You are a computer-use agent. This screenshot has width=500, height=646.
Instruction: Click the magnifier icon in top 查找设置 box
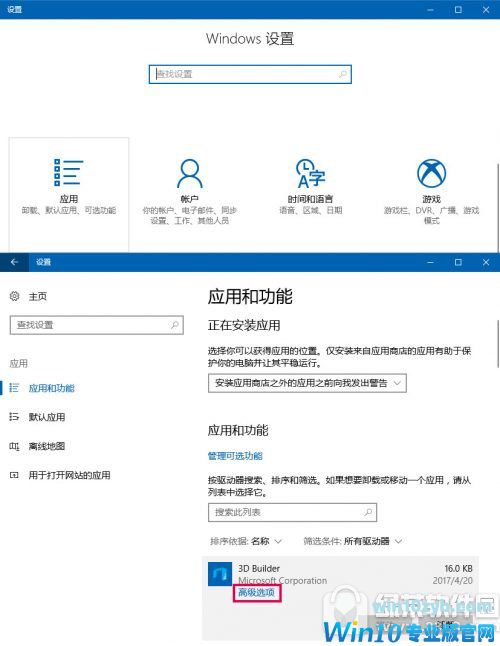[343, 74]
